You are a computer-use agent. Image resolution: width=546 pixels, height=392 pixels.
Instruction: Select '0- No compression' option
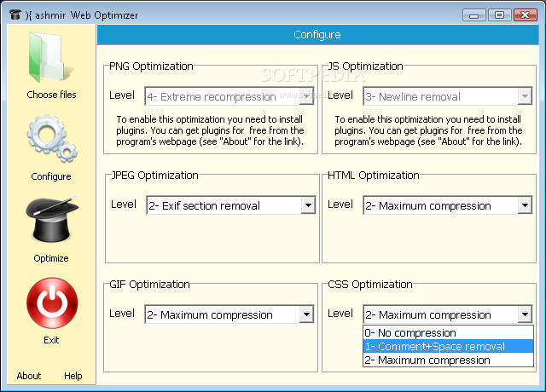pos(447,332)
